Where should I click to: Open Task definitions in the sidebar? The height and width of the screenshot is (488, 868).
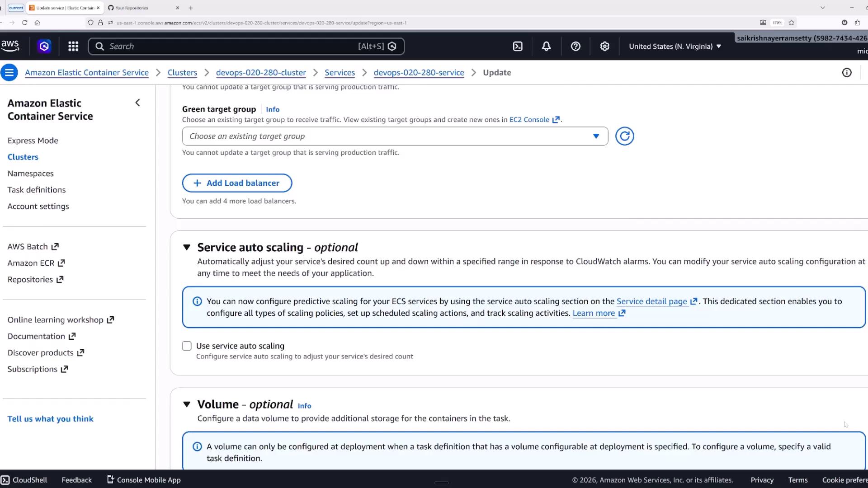point(36,190)
